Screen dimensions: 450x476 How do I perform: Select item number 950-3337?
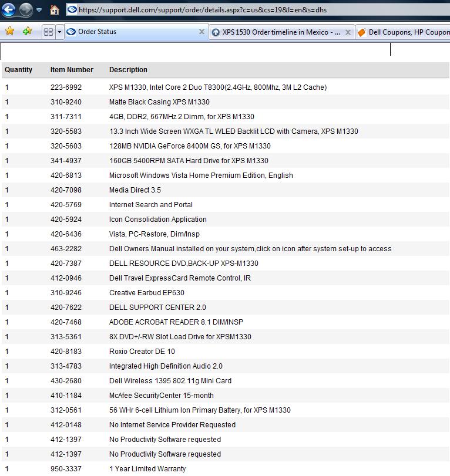(66, 469)
